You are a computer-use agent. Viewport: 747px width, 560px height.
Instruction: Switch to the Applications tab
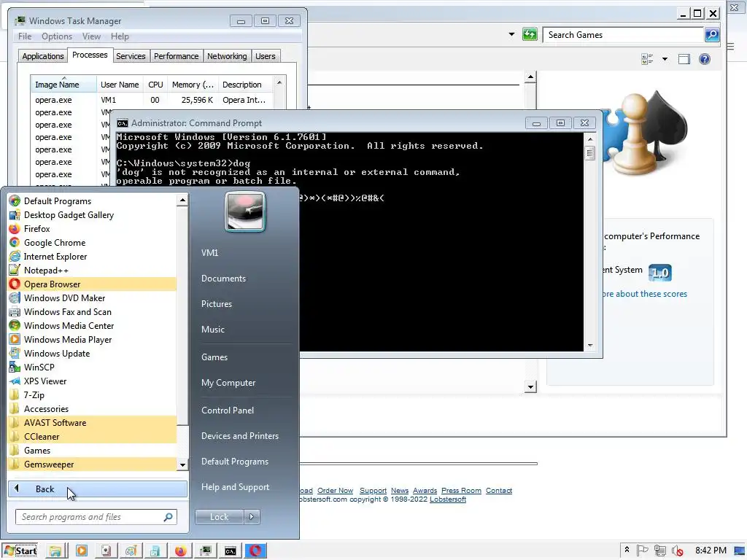click(43, 56)
